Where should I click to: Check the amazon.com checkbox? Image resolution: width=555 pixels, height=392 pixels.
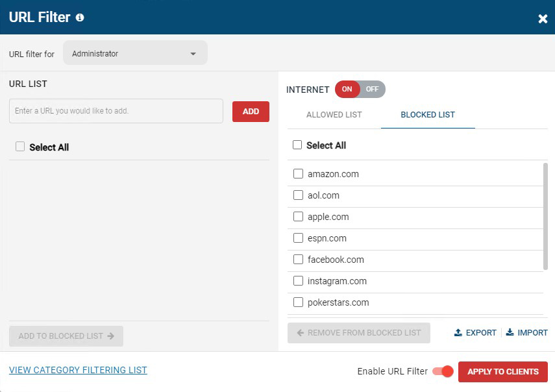coord(298,173)
